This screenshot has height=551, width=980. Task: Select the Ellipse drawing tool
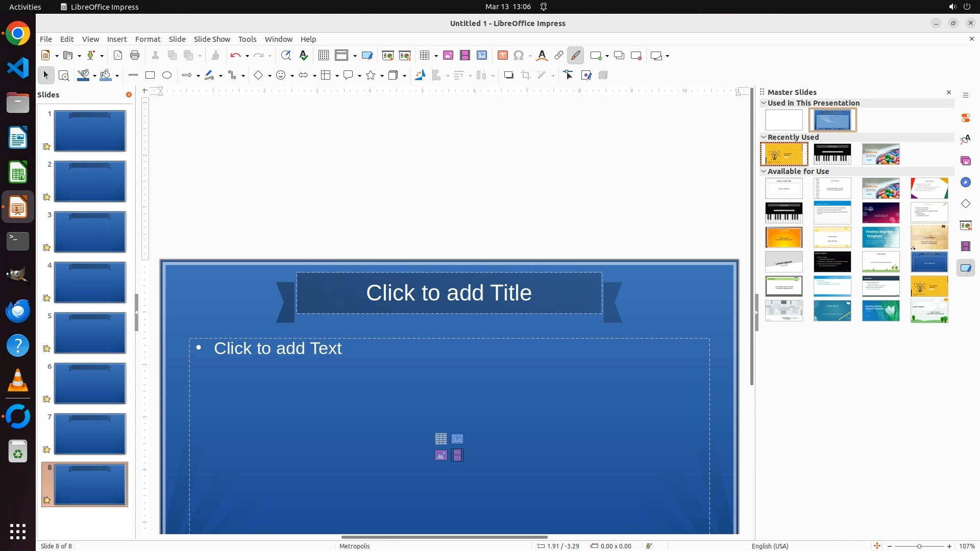167,76
